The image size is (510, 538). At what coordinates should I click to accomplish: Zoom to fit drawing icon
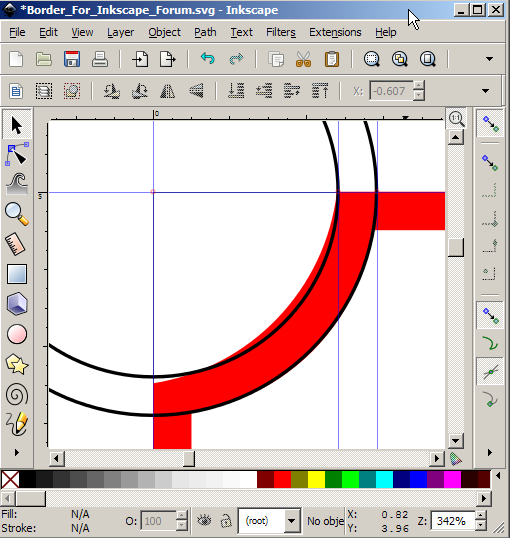pyautogui.click(x=400, y=59)
